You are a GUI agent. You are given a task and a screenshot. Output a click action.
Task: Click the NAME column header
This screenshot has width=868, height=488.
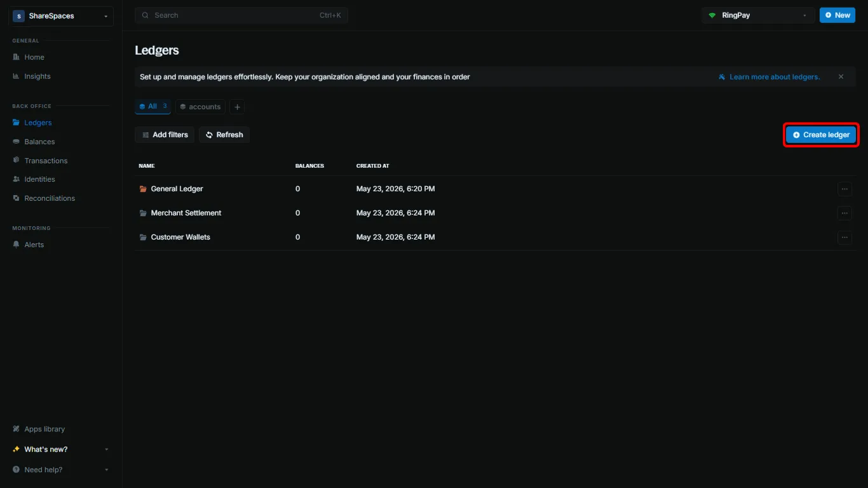click(x=147, y=166)
